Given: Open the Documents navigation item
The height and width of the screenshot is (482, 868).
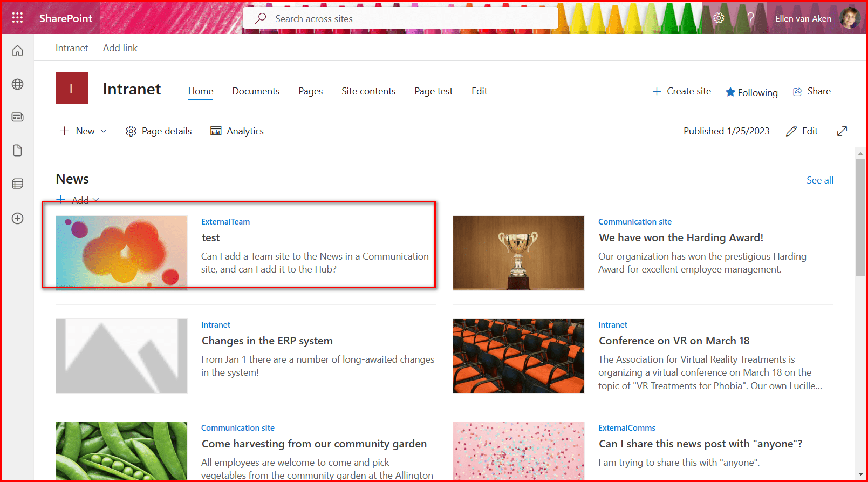Looking at the screenshot, I should click(256, 91).
